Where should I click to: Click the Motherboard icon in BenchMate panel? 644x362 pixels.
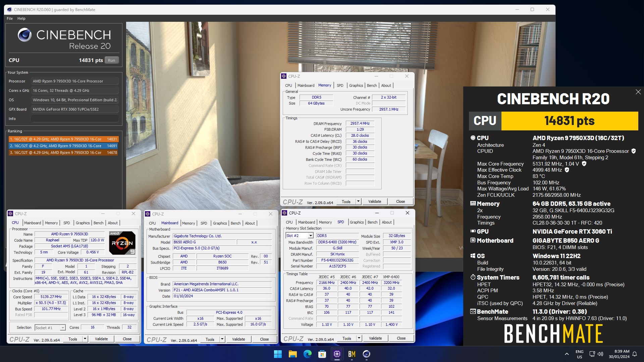coord(473,240)
